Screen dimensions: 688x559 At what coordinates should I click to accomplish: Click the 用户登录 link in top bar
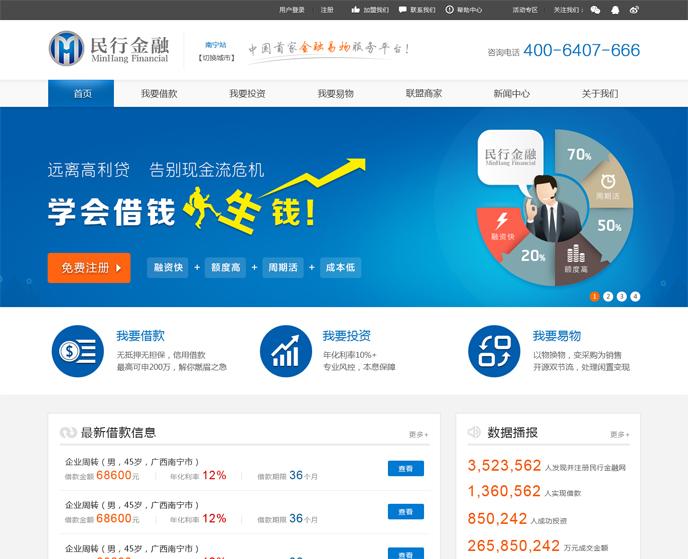pyautogui.click(x=292, y=10)
